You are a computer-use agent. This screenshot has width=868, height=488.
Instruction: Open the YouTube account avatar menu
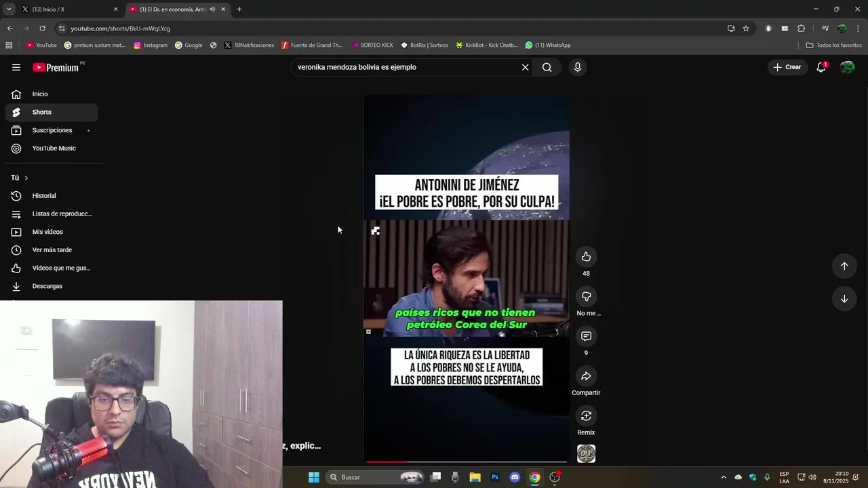(847, 67)
